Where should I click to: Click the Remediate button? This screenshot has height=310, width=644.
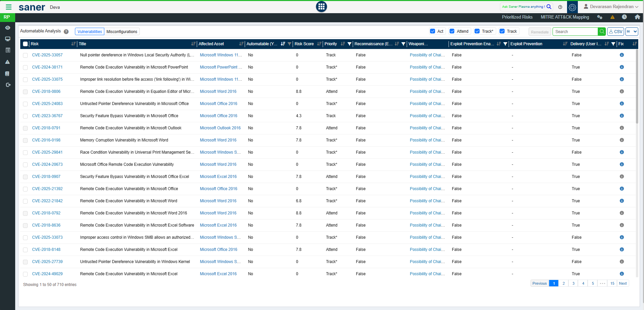pyautogui.click(x=540, y=32)
